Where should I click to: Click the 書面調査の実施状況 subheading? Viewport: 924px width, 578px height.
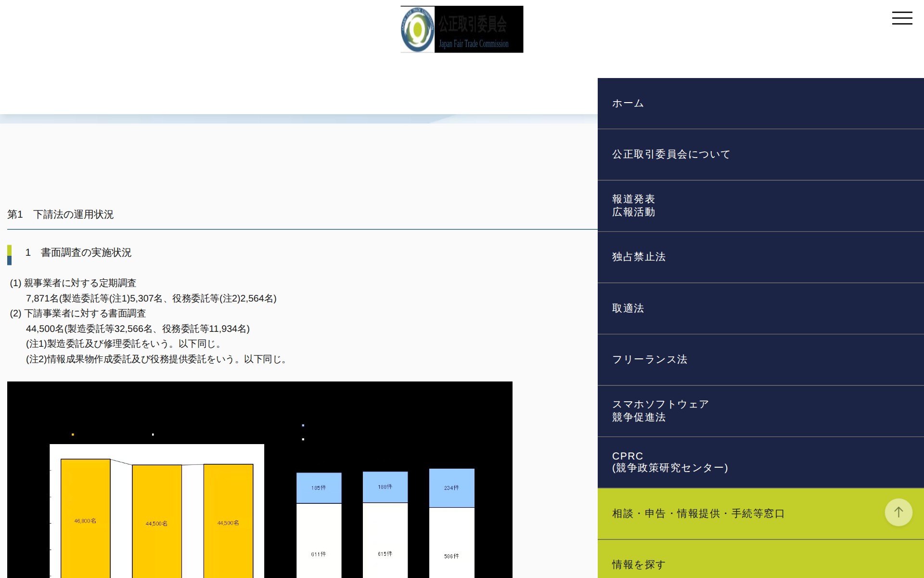click(86, 253)
